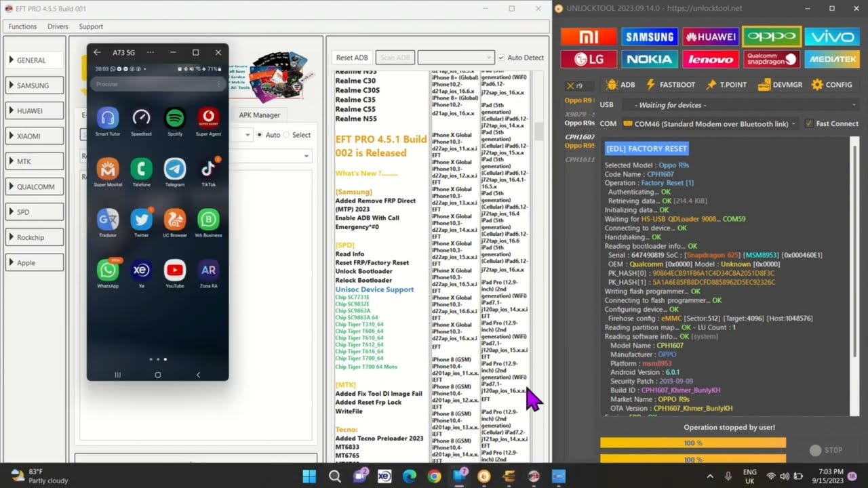Choose the Select radio option
Image resolution: width=868 pixels, height=488 pixels.
coord(285,135)
